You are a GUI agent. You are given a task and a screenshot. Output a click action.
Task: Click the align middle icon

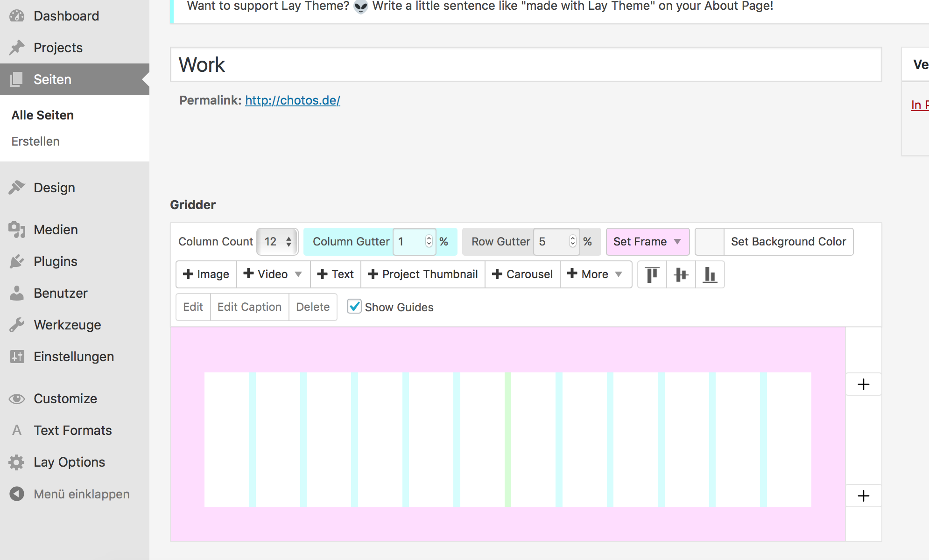[x=681, y=274]
